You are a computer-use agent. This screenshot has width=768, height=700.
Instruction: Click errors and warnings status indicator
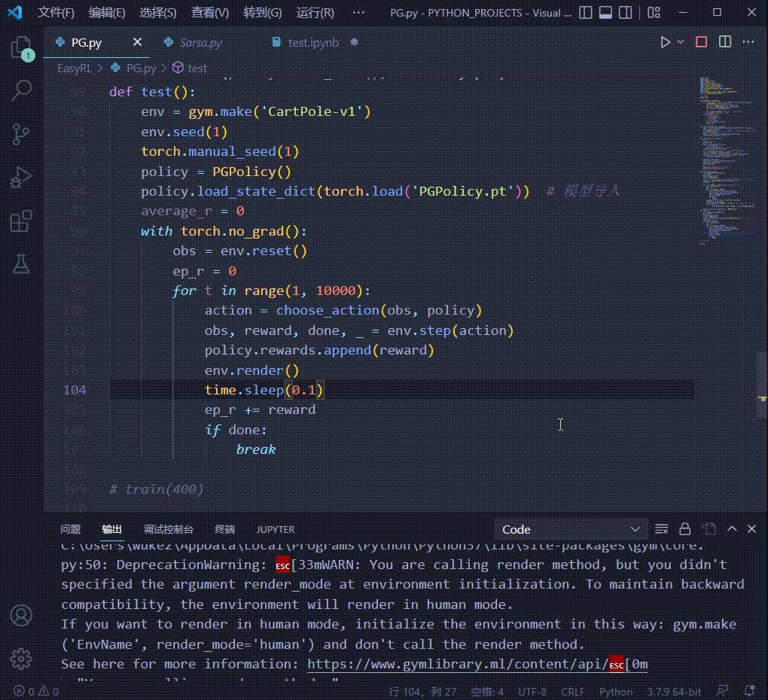click(35, 691)
